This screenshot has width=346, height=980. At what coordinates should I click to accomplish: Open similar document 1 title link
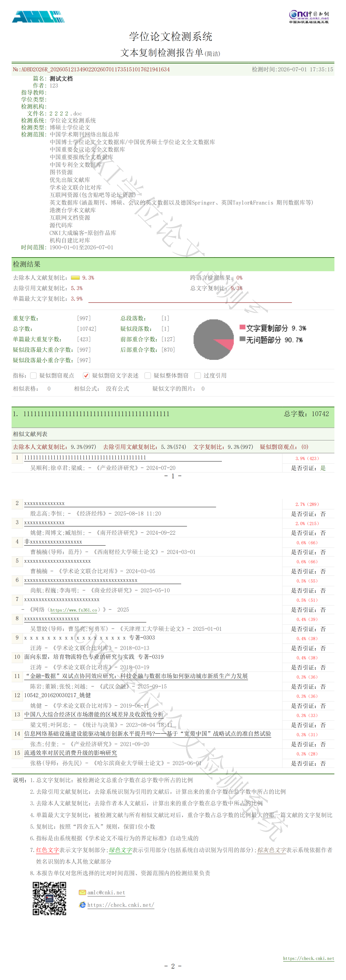(x=85, y=458)
